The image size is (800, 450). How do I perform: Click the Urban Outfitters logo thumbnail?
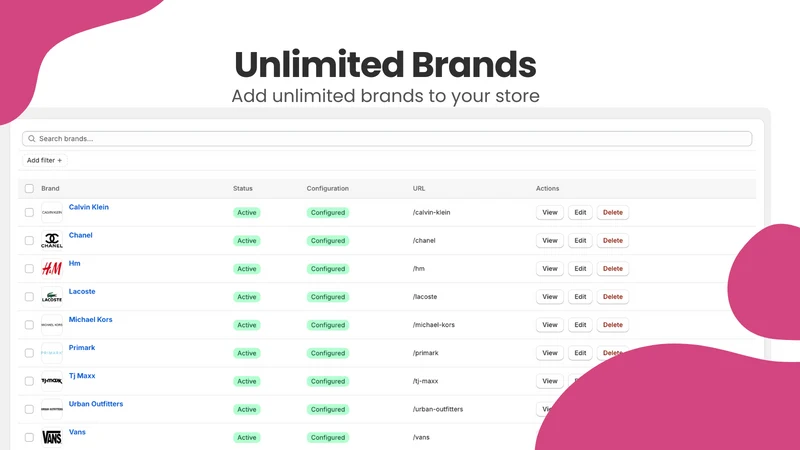(x=52, y=409)
